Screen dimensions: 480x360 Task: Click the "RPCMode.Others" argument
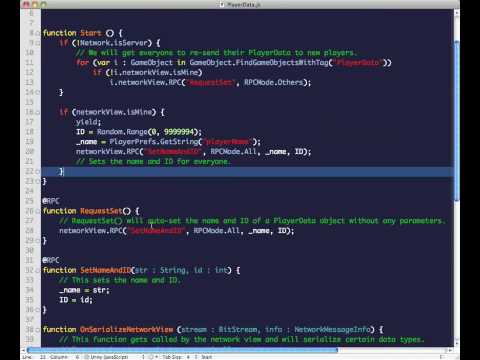point(273,82)
